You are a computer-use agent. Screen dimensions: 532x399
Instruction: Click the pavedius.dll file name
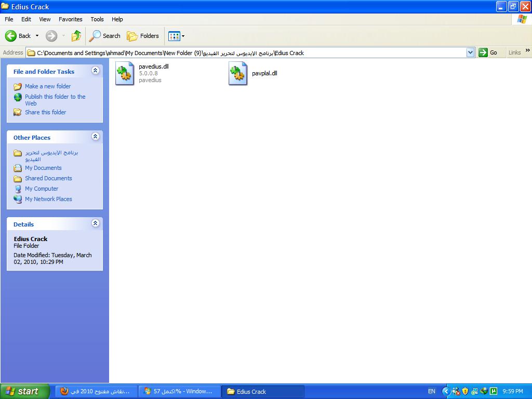154,66
